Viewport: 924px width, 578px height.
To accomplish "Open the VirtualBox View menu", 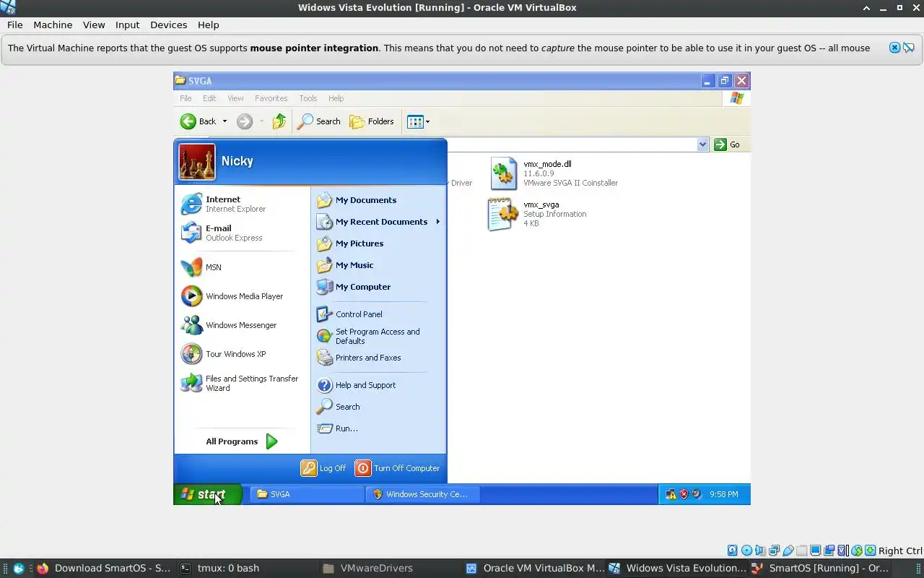I will point(94,25).
